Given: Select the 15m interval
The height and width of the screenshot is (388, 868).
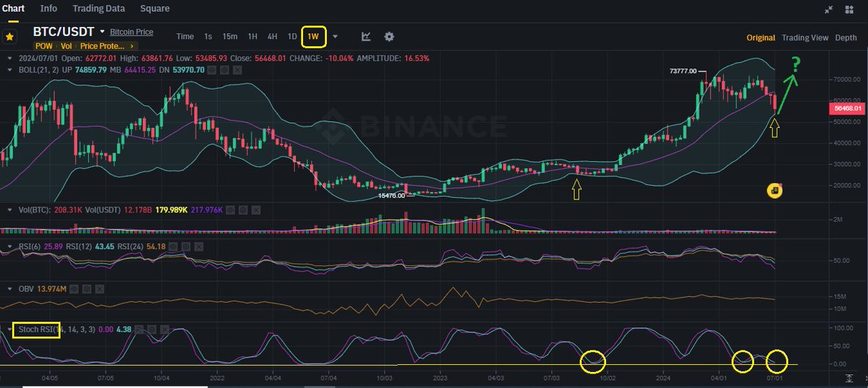Looking at the screenshot, I should click(x=230, y=36).
